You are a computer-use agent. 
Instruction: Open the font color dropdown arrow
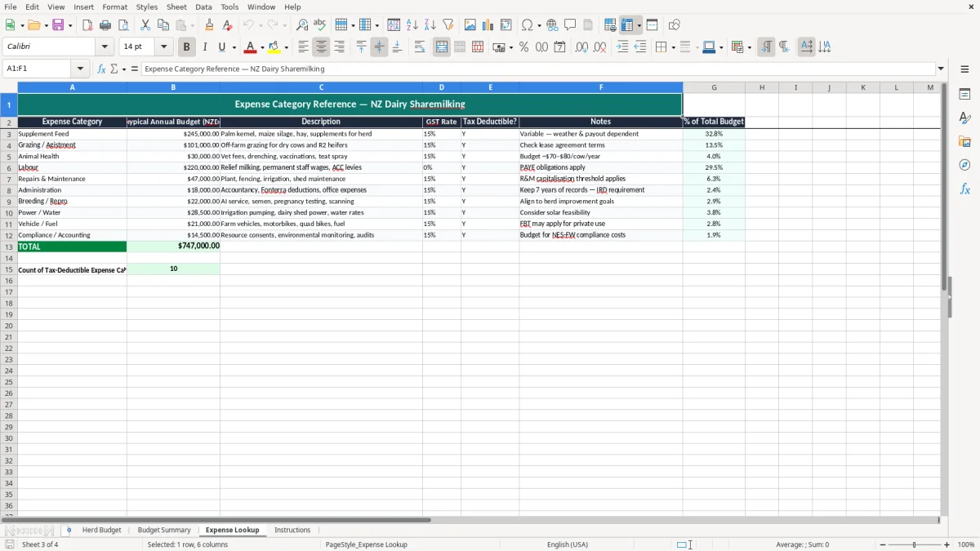pyautogui.click(x=262, y=47)
